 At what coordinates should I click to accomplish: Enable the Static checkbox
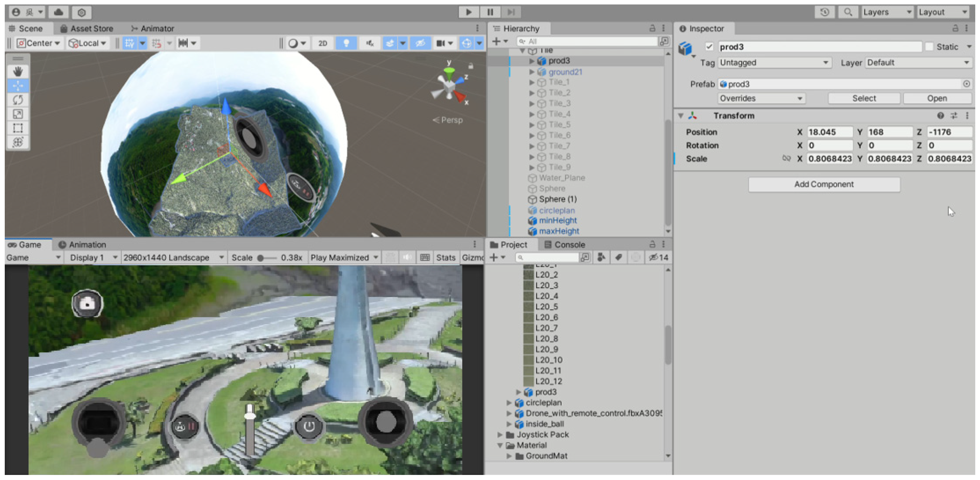(x=929, y=46)
